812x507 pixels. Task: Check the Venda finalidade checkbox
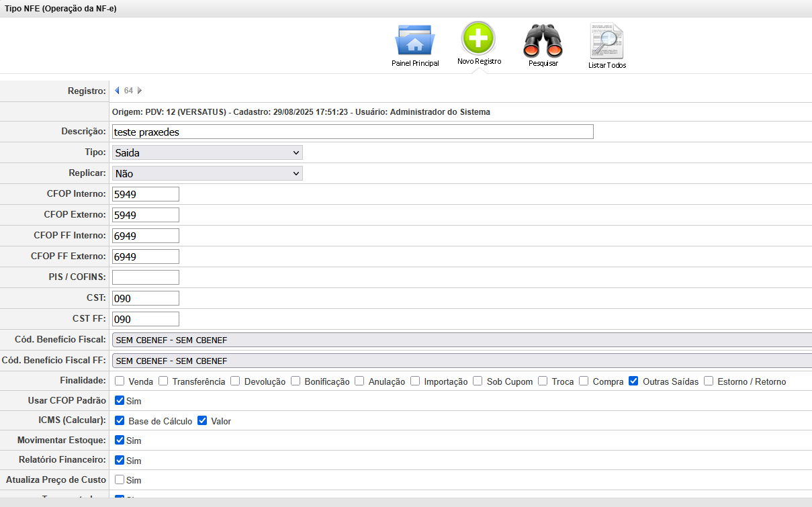[120, 381]
